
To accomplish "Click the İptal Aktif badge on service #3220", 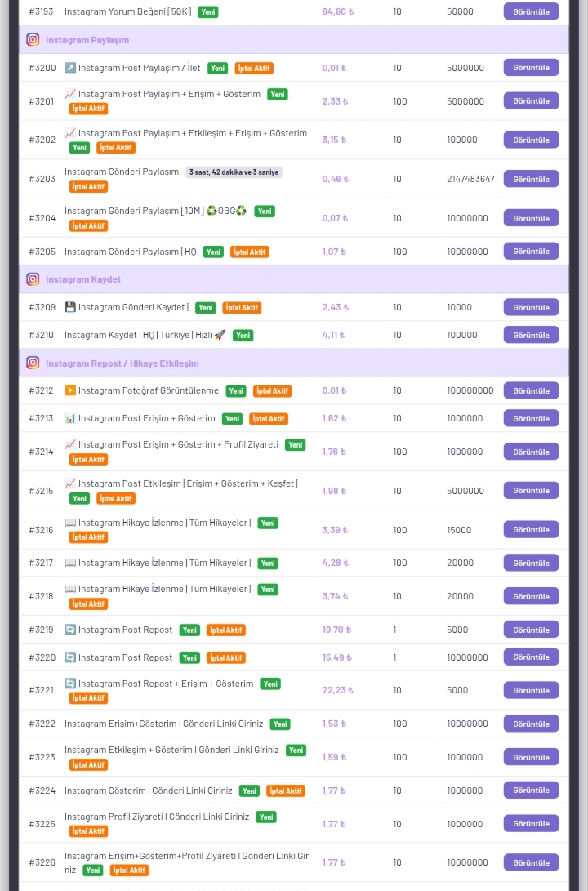I will tap(225, 658).
